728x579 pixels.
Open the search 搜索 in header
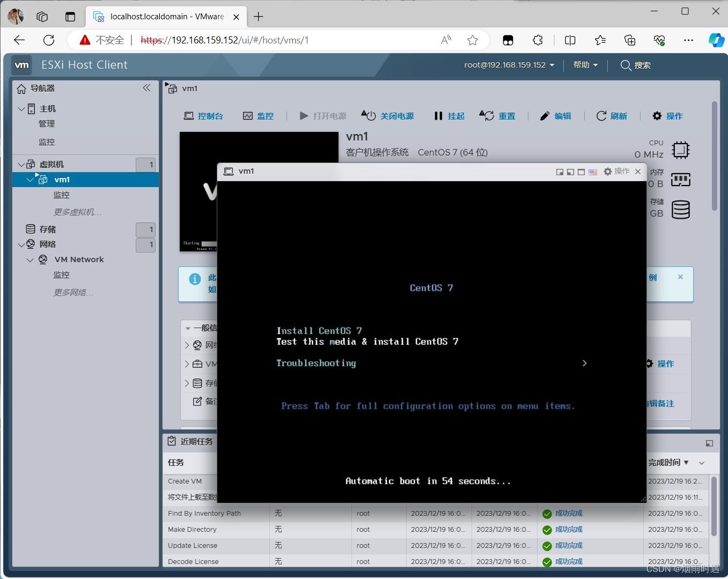click(x=636, y=65)
